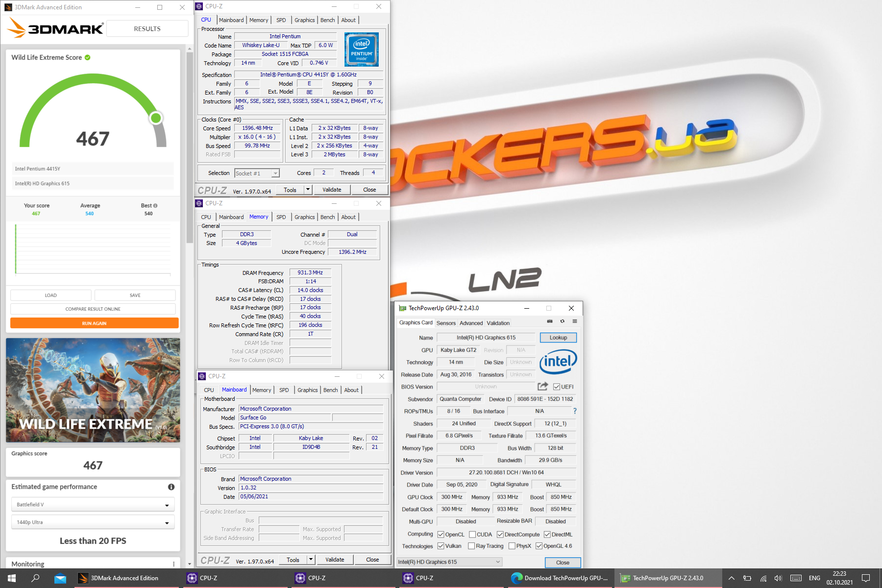Toggle DirectML checkbox

pyautogui.click(x=547, y=535)
